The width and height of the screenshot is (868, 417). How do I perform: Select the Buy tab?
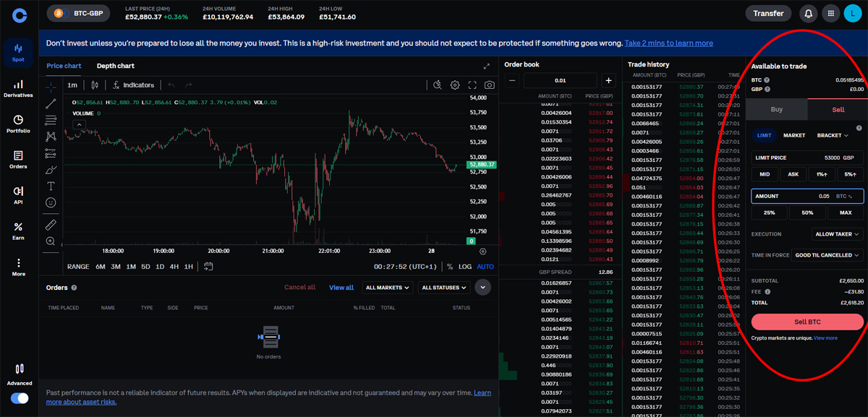776,110
